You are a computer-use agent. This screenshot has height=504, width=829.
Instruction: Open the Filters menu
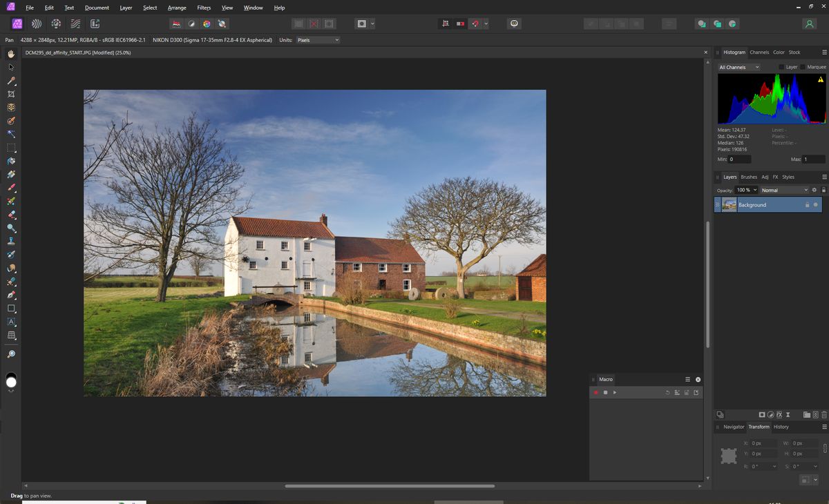point(203,8)
